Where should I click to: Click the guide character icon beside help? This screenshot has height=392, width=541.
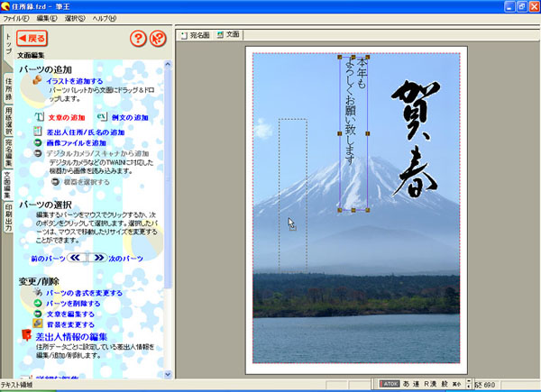[x=159, y=39]
